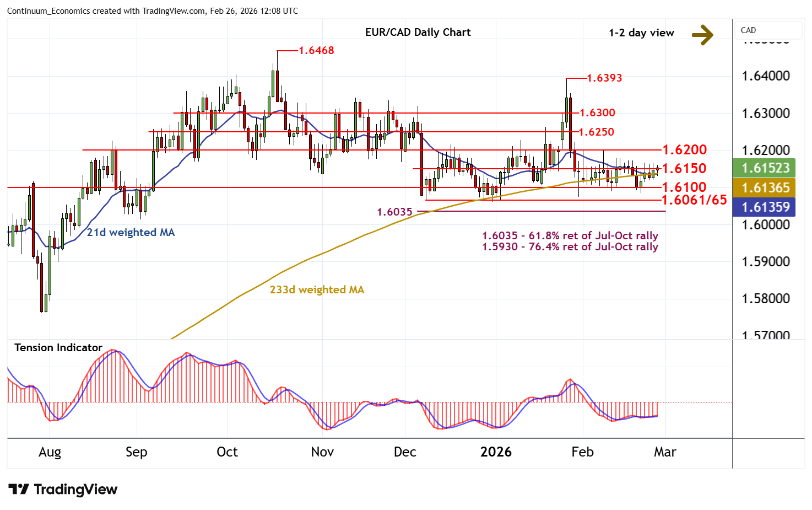Click the gold 1.61365 price tag
Viewport: 812px width, 510px height.
[x=766, y=188]
